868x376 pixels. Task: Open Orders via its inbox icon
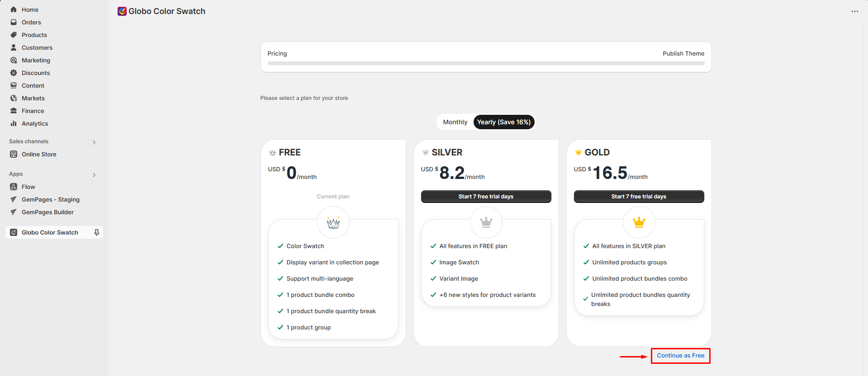(x=14, y=22)
